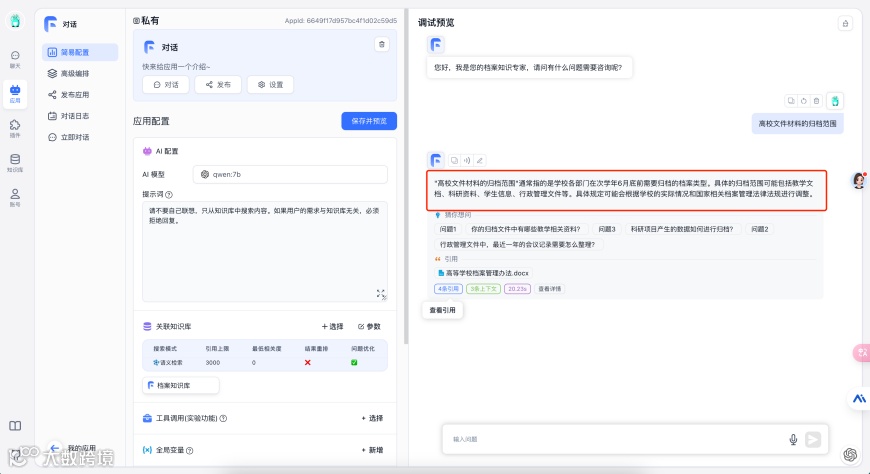Click the spiral icon in the bottom corner
870x474 pixels.
[850, 455]
